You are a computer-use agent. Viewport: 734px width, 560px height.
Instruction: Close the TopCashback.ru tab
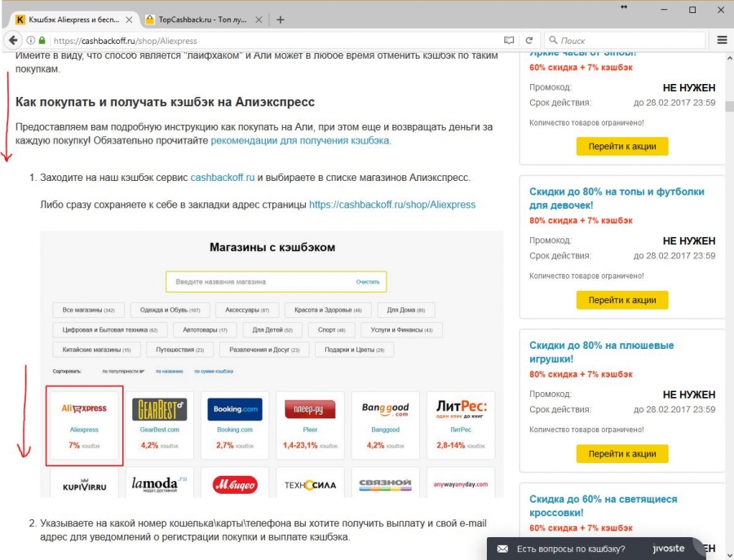click(259, 20)
